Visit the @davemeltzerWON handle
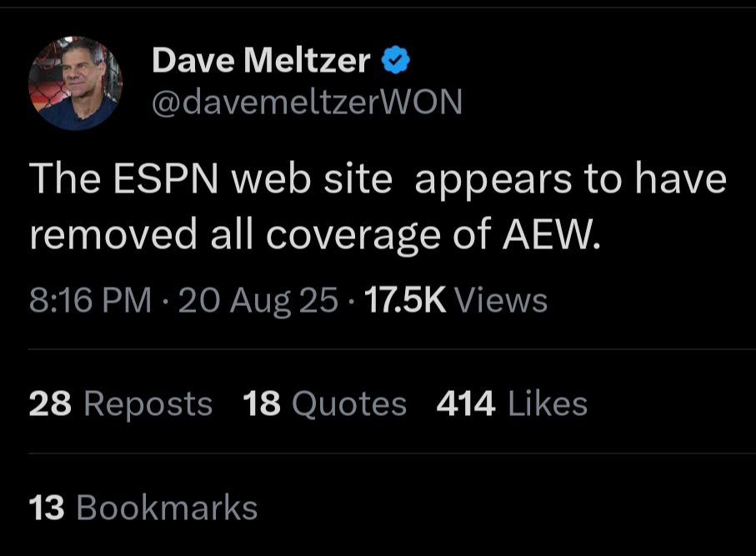756x556 pixels. pos(307,102)
